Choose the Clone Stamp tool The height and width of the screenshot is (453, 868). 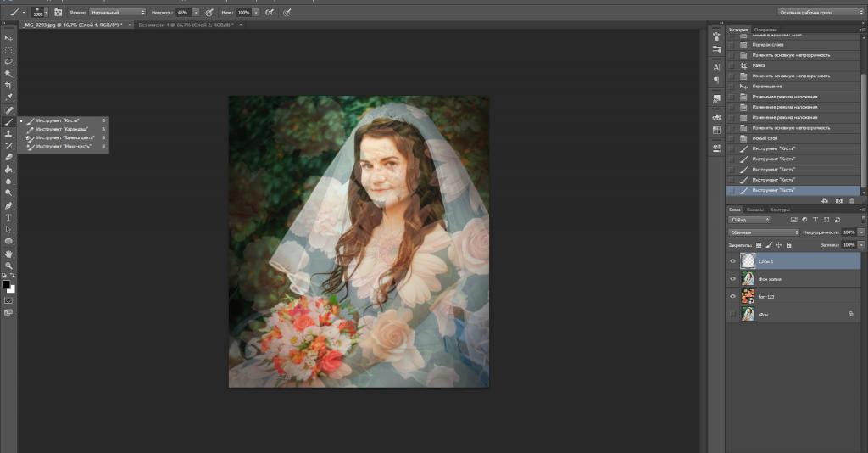pyautogui.click(x=8, y=133)
